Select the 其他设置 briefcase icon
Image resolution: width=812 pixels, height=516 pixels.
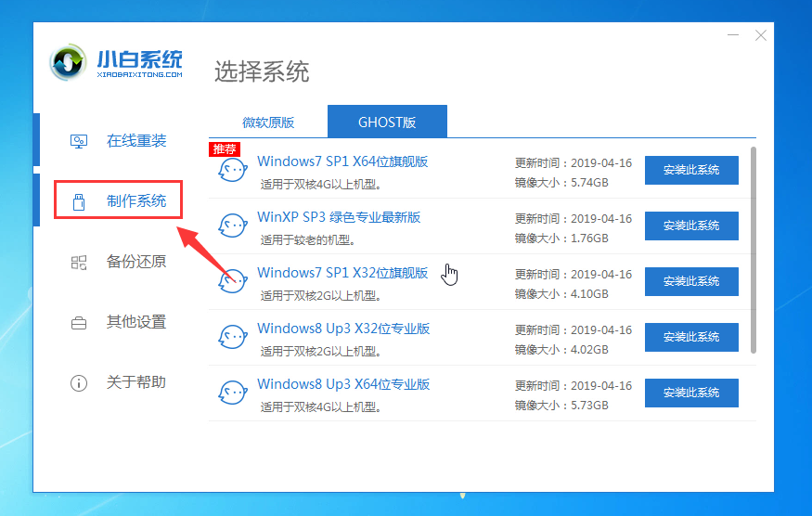79,323
